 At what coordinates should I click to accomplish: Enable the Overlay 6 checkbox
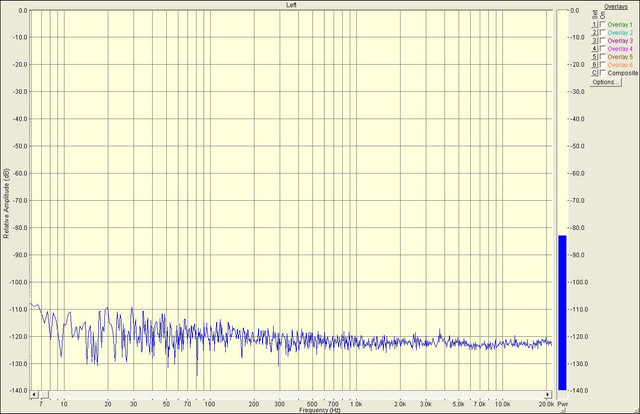[x=602, y=65]
